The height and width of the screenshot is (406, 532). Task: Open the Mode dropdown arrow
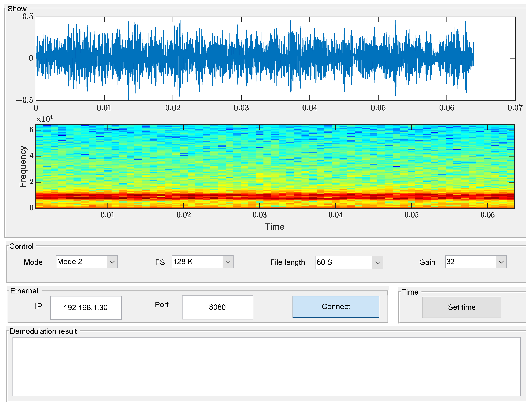tap(112, 262)
